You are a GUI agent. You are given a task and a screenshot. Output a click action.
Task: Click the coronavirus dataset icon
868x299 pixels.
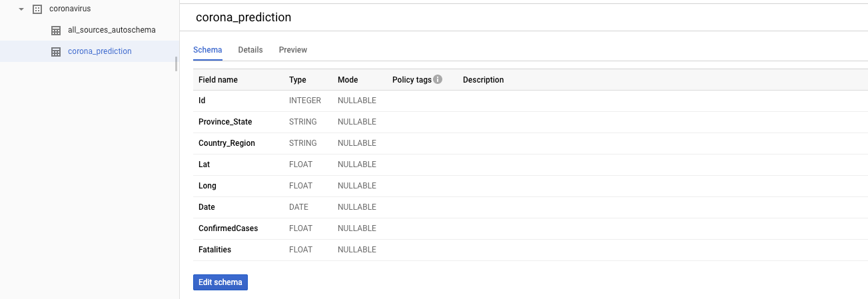tap(37, 9)
